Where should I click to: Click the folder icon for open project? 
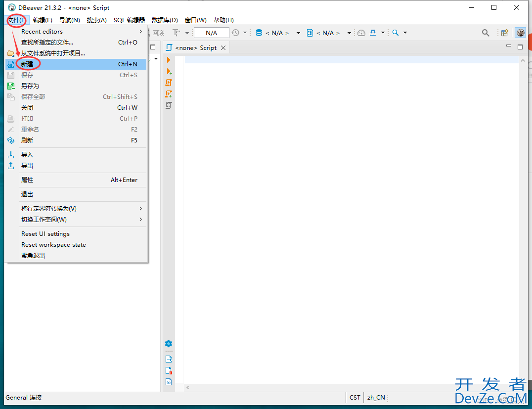point(11,53)
